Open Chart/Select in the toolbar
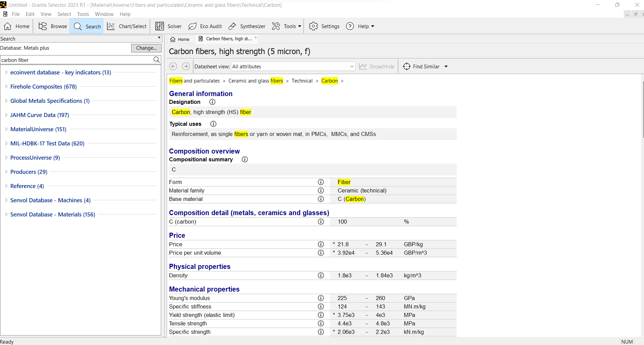 [x=127, y=26]
